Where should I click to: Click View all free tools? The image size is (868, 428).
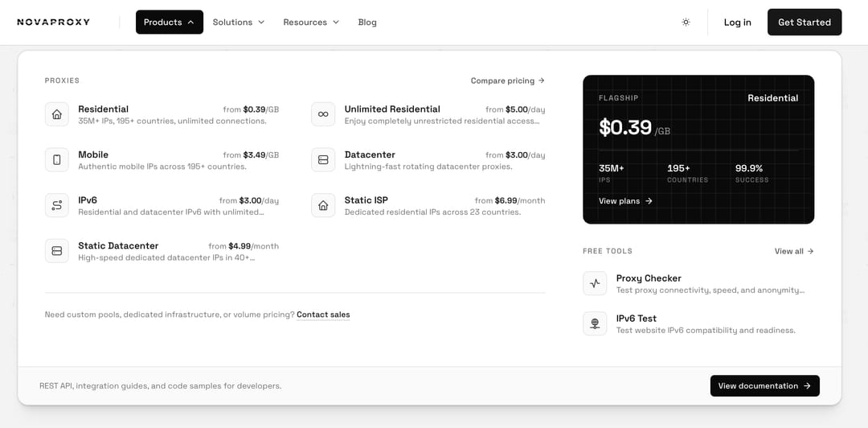(794, 251)
